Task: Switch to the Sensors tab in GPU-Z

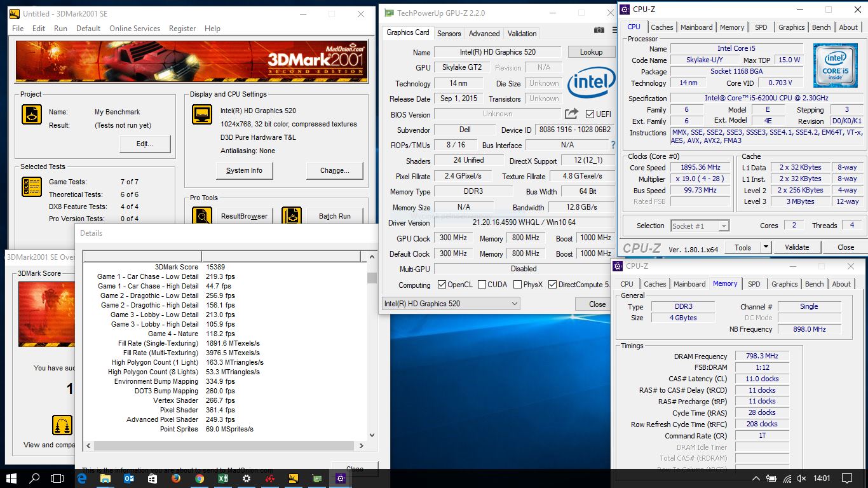Action: coord(449,34)
